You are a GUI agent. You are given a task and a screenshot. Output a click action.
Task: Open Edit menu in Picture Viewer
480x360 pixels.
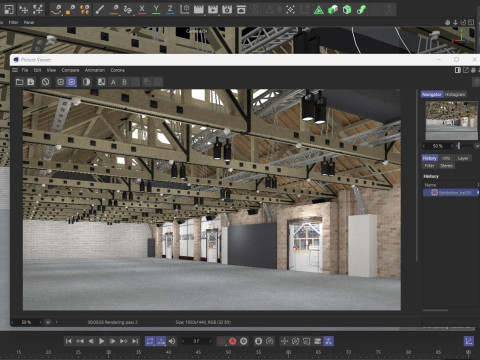point(37,70)
